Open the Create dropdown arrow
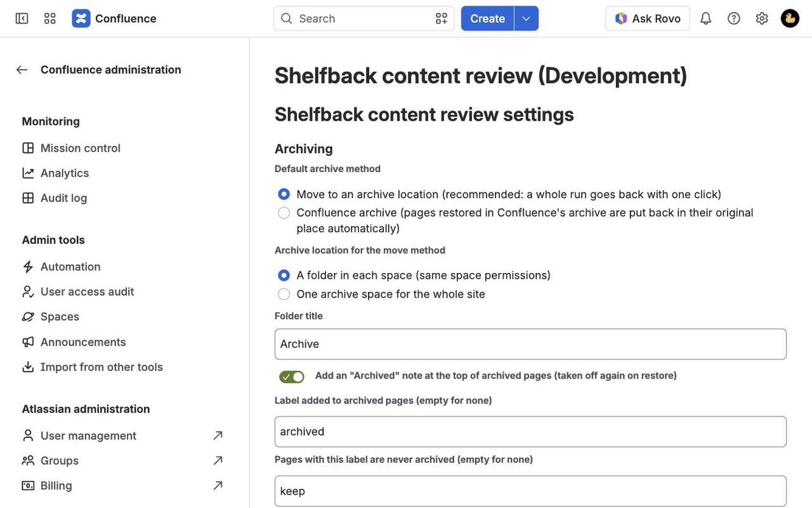812x508 pixels. click(526, 18)
